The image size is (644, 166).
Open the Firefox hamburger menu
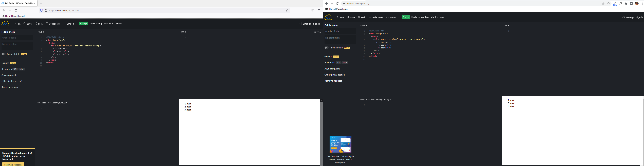[x=318, y=10]
